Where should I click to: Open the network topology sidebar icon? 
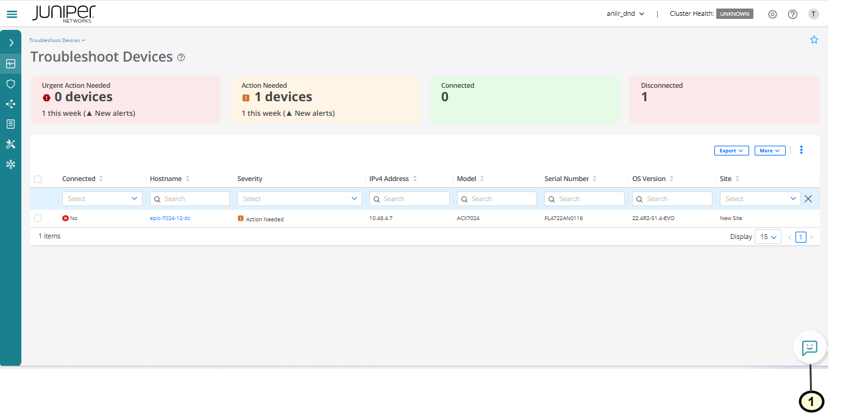pos(11,104)
